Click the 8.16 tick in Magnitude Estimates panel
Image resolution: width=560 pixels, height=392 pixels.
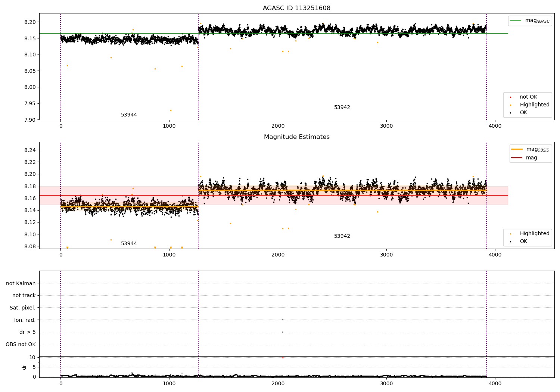click(x=31, y=199)
